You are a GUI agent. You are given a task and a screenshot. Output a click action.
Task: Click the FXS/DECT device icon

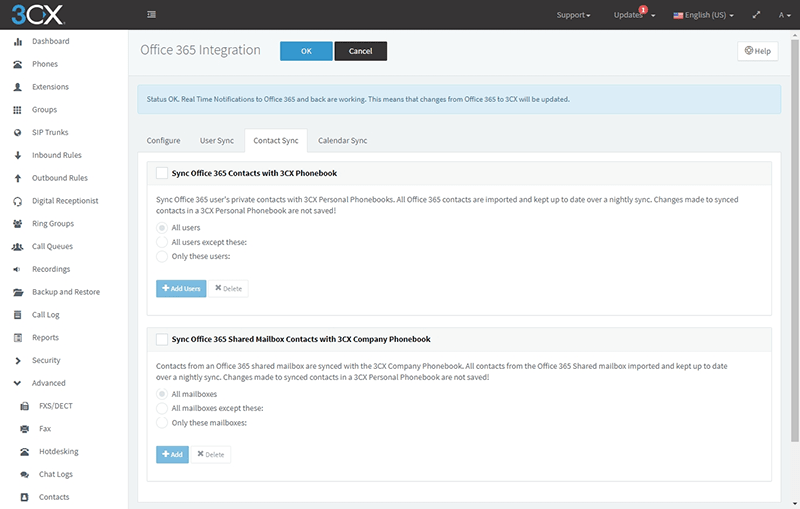pos(24,406)
